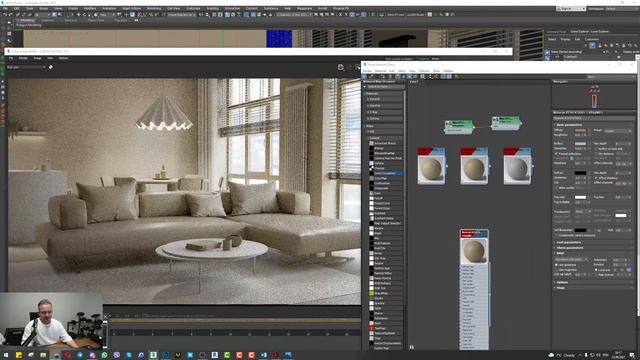640x360 pixels.
Task: Pick material from object eyedropper icon
Action: pyautogui.click(x=371, y=76)
